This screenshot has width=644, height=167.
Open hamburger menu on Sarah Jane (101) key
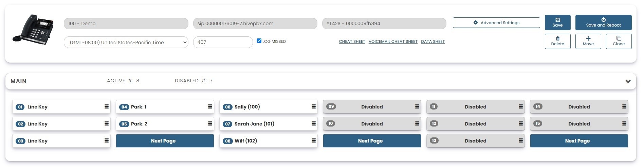click(314, 123)
